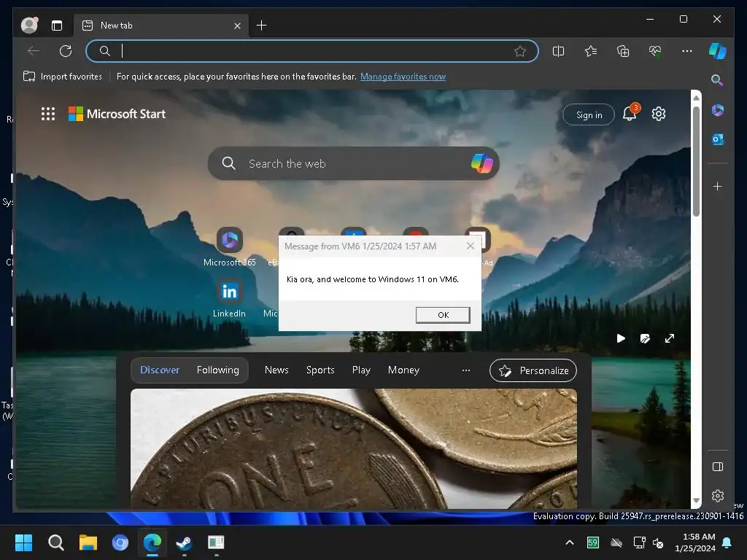
Task: Open taskbar Search
Action: pos(55,542)
